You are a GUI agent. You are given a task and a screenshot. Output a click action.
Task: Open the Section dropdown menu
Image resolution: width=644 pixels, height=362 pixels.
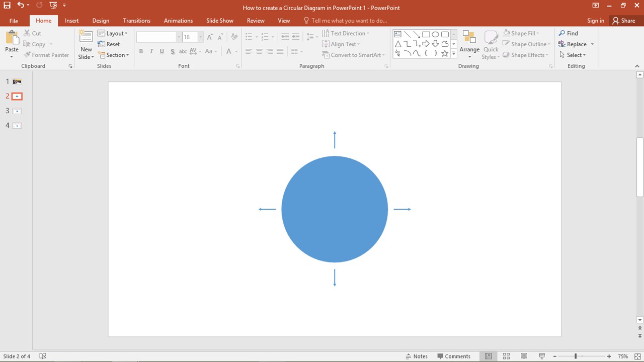point(114,55)
